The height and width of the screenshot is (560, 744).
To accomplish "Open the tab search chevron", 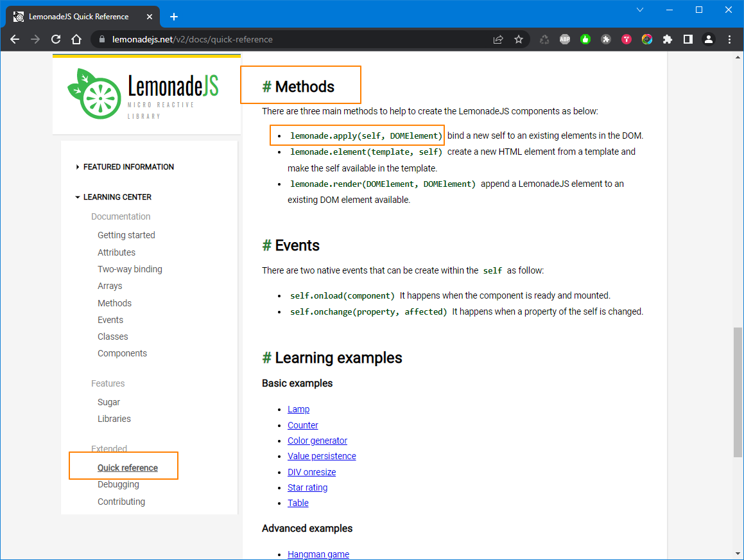I will coord(639,10).
